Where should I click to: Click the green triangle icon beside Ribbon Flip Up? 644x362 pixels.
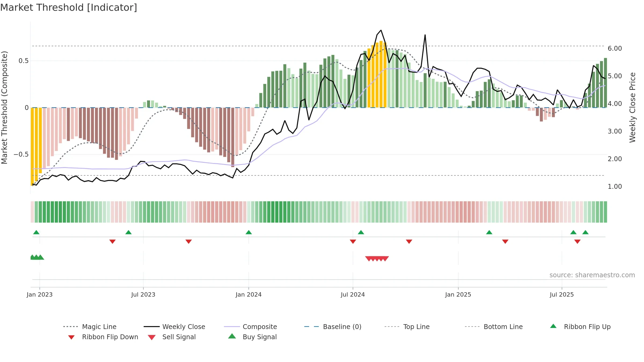tap(553, 326)
